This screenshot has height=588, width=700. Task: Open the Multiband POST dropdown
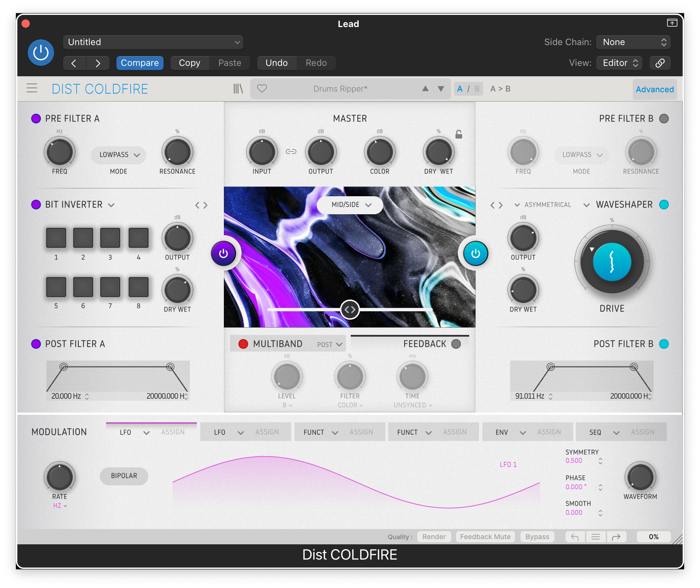point(330,344)
